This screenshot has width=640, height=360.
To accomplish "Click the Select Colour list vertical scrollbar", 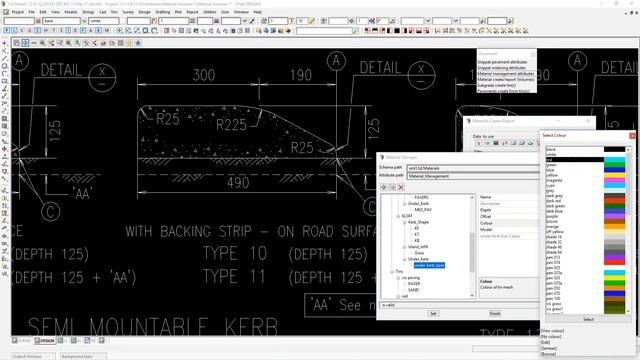I will click(x=628, y=231).
